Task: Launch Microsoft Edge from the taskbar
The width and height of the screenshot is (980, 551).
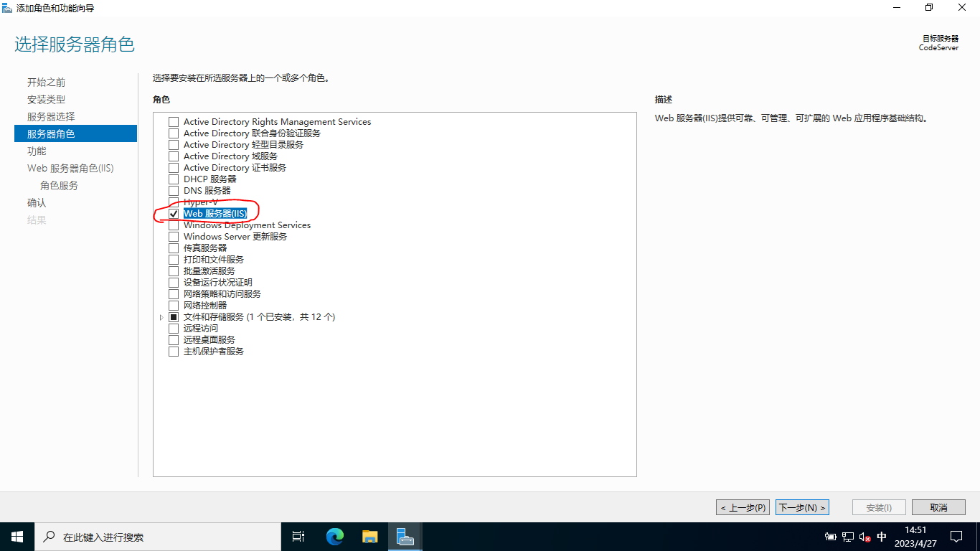Action: pos(334,537)
